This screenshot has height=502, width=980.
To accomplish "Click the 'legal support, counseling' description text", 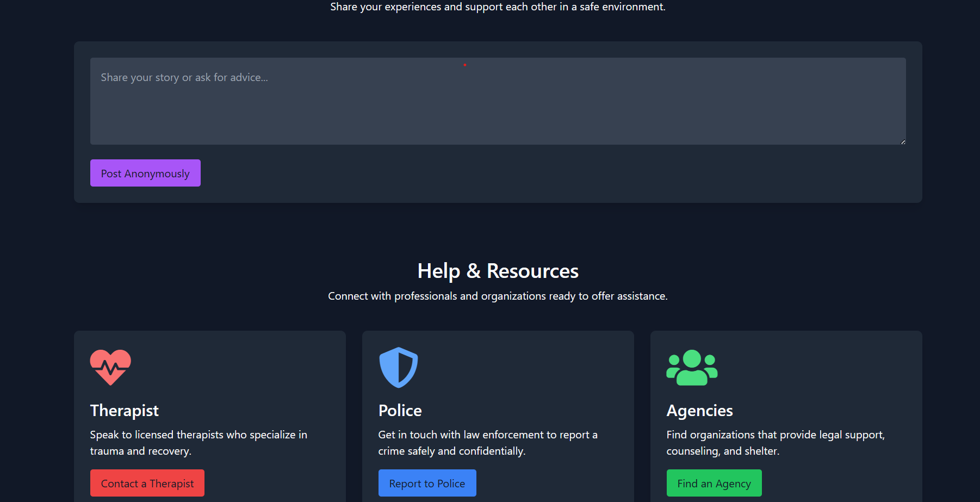I will (x=776, y=443).
